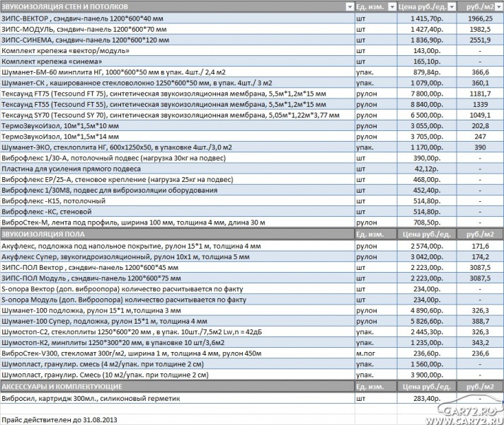Select the 343,2 value for Шумостоп-К2
The height and width of the screenshot is (425, 504).
(x=480, y=343)
